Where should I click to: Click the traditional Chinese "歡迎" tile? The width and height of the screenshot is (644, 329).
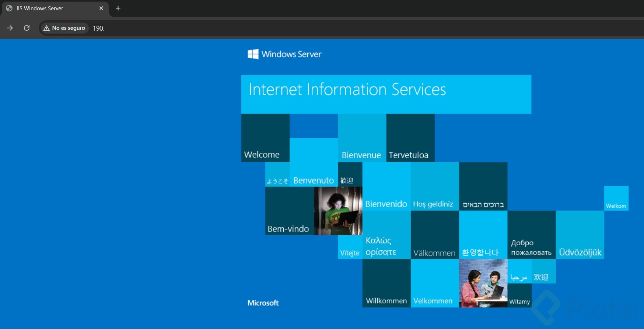coord(350,174)
